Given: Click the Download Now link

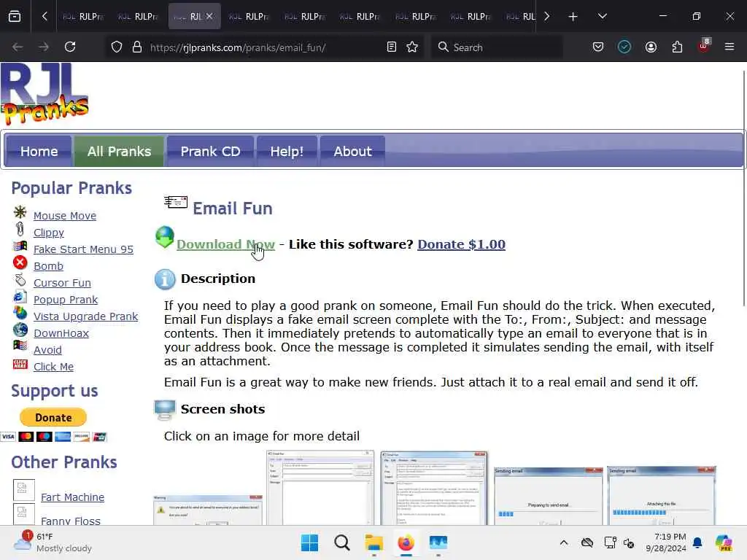Looking at the screenshot, I should [226, 244].
